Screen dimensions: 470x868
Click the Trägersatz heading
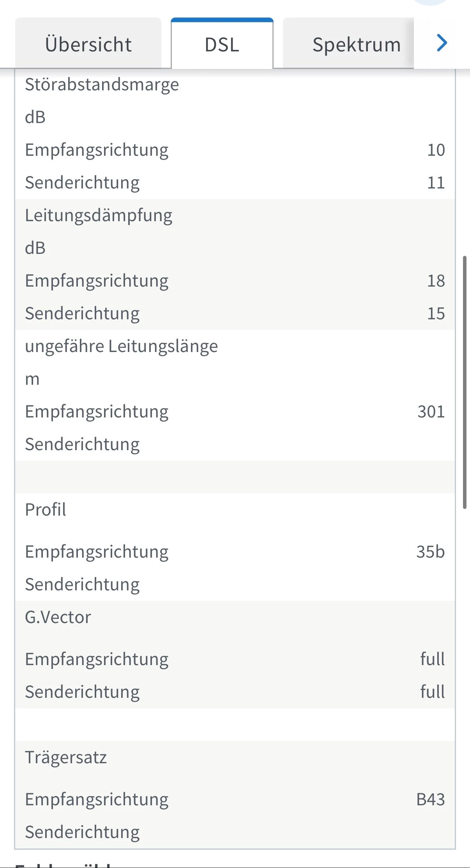(65, 757)
